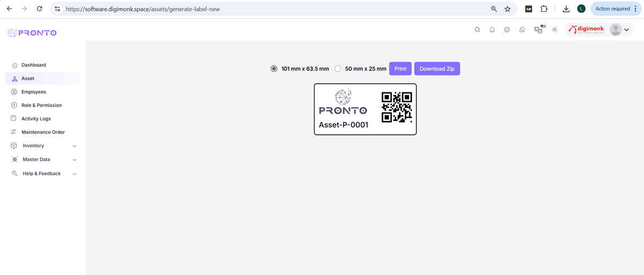Select the 50 mm x 25 mm radio
This screenshot has height=275, width=644.
[x=338, y=69]
